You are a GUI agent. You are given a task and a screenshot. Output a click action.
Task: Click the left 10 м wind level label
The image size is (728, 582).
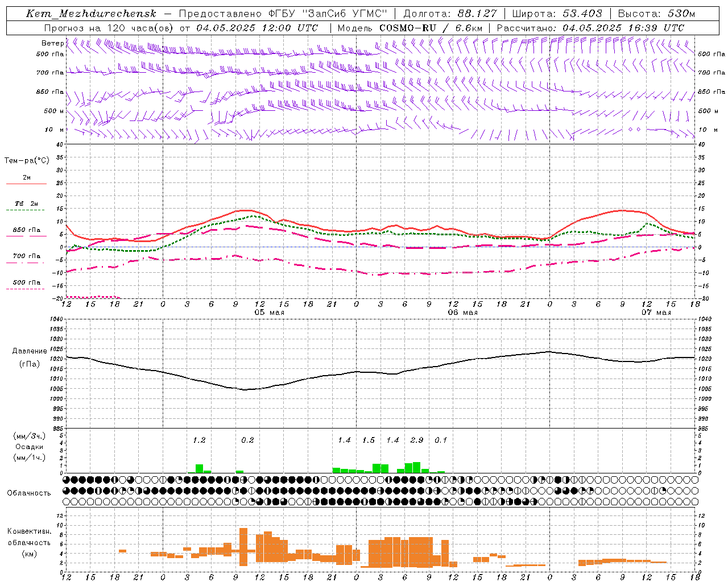click(54, 130)
